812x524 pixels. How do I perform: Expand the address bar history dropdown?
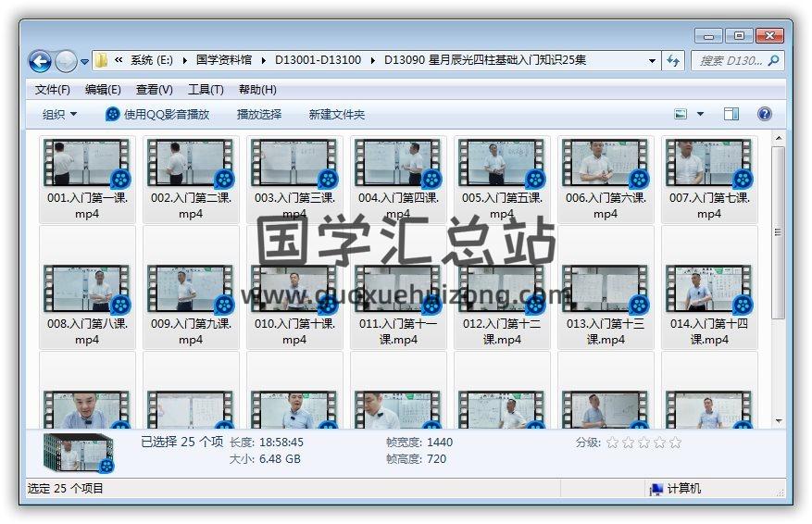pos(652,60)
